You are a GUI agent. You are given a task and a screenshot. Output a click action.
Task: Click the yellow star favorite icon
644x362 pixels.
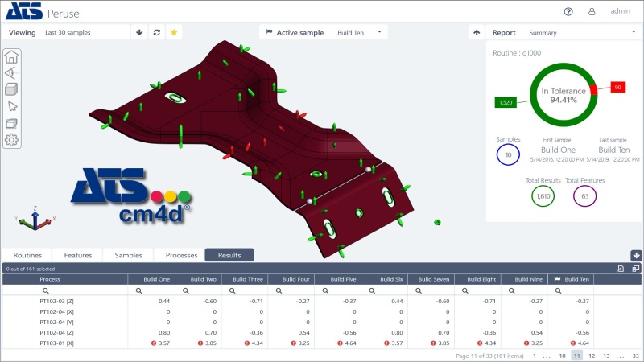[x=173, y=33]
